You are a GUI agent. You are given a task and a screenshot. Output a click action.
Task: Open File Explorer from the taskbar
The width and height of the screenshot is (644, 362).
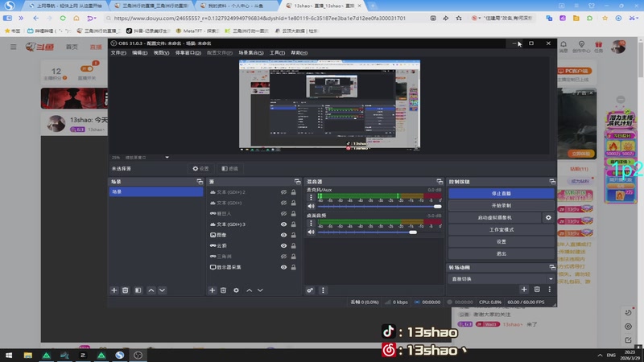(28, 355)
